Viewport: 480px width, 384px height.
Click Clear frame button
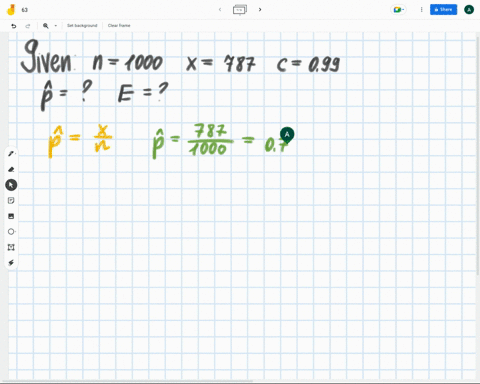coord(119,26)
